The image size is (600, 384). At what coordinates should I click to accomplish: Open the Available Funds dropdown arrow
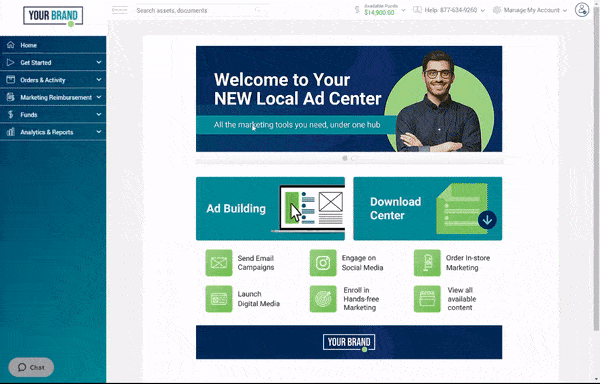pos(403,10)
